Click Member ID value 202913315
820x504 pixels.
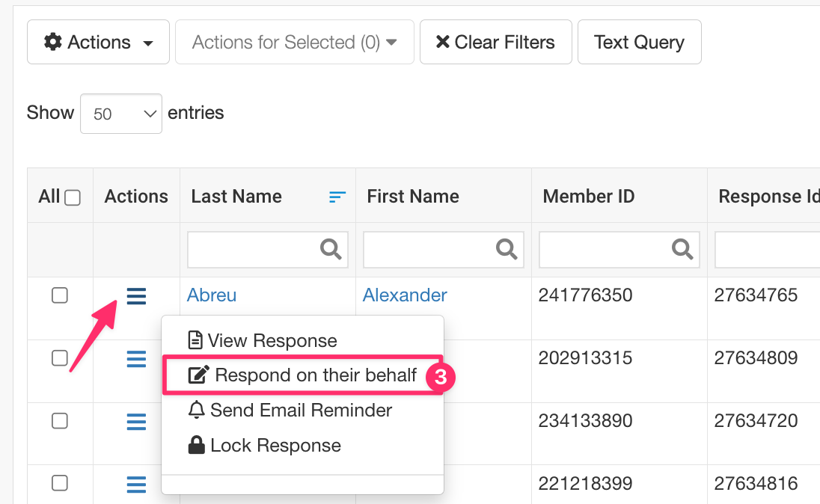click(585, 357)
